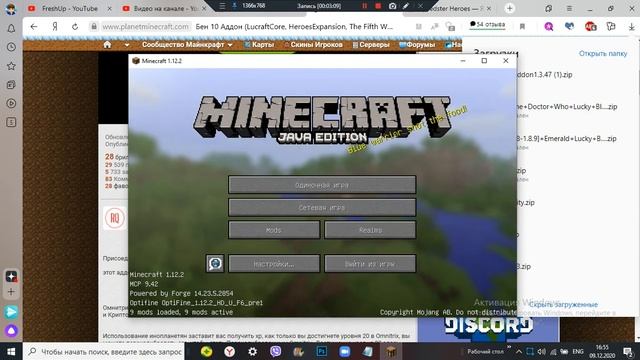Image resolution: width=640 pixels, height=360 pixels.
Task: Open Viber from the taskbar
Action: pyautogui.click(x=276, y=351)
